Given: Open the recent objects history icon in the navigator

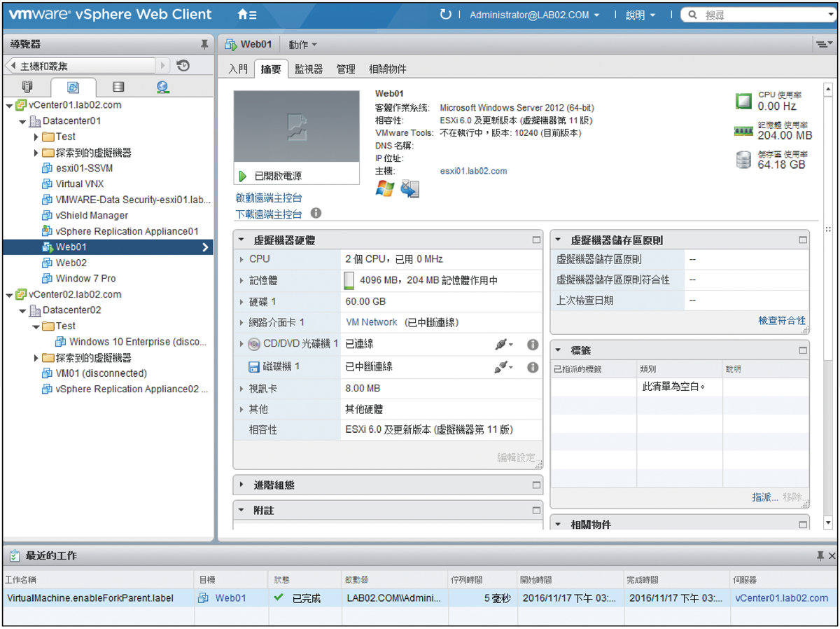Looking at the screenshot, I should click(183, 66).
